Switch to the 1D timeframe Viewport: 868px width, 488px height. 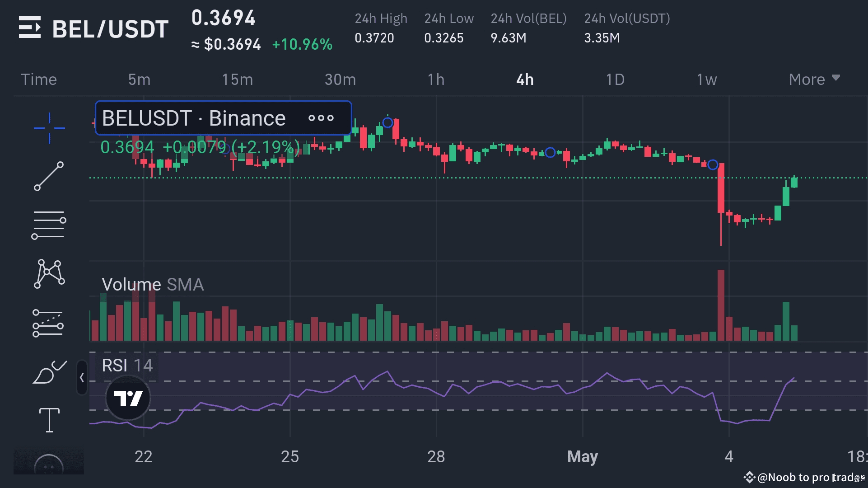click(x=615, y=80)
